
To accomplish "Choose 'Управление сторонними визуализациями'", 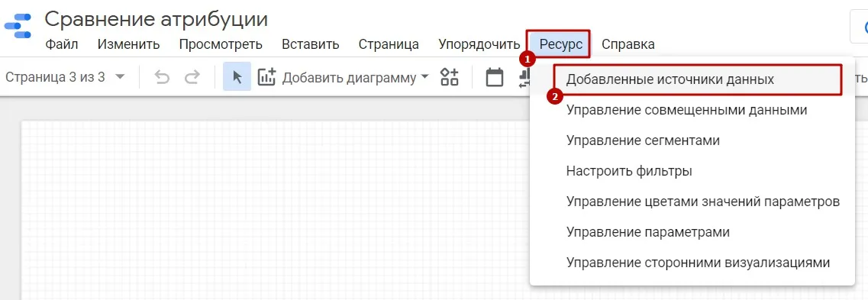I will pyautogui.click(x=692, y=263).
